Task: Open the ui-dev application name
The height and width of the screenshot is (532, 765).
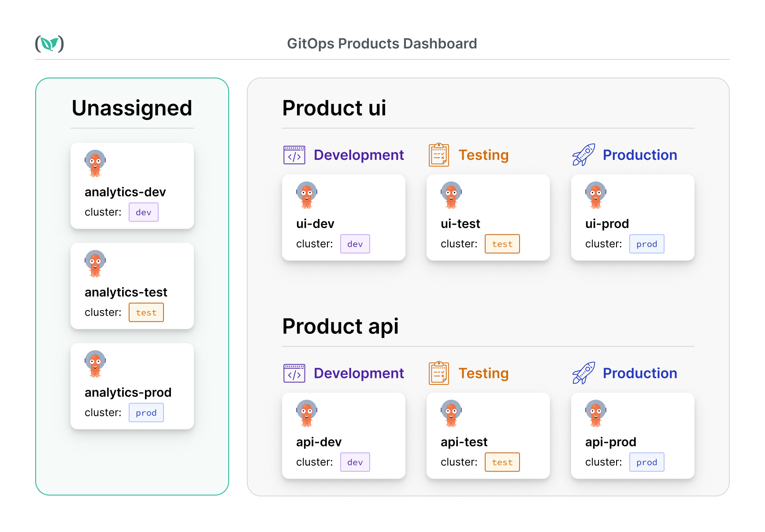Action: coord(315,224)
